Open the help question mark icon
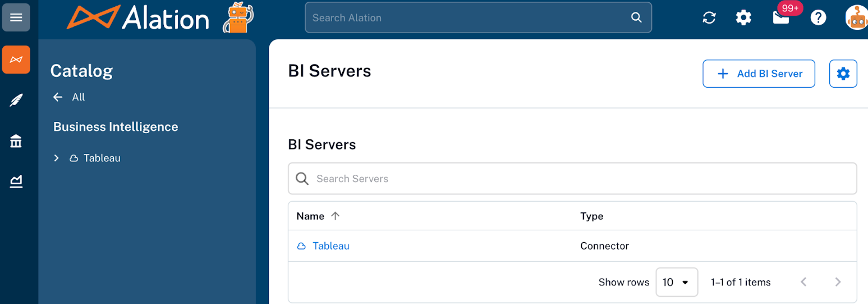This screenshot has height=304, width=868. tap(819, 17)
